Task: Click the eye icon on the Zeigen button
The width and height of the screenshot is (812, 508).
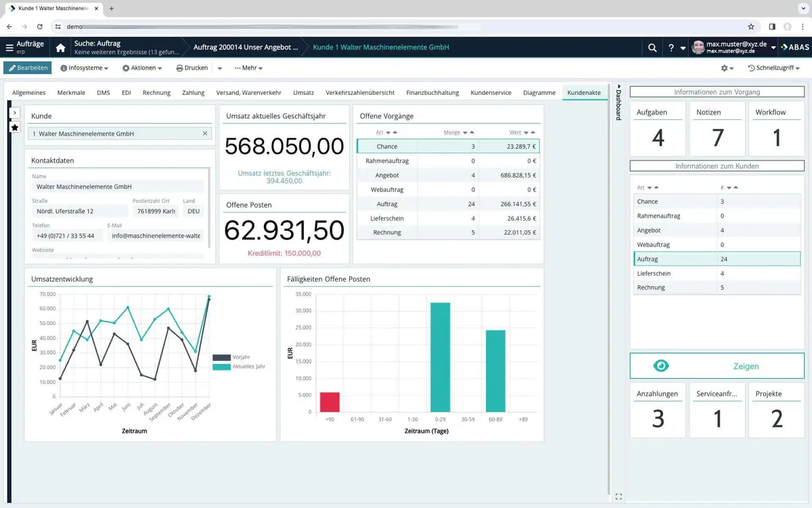Action: point(660,366)
